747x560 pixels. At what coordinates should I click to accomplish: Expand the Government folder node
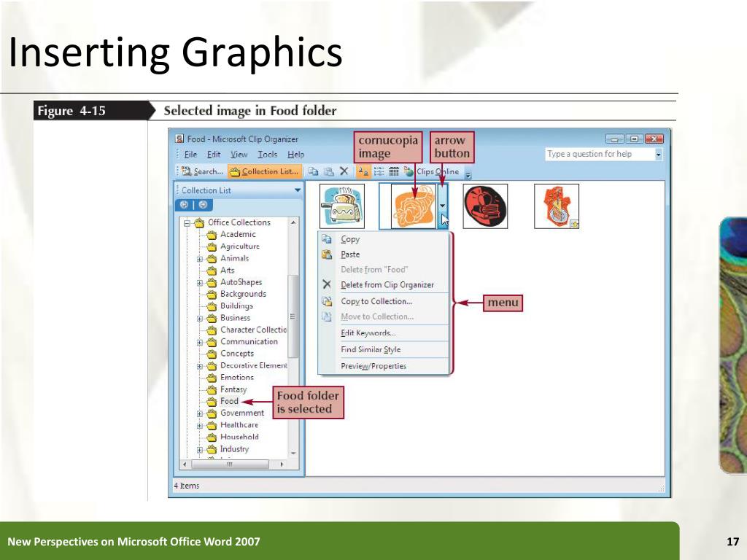[x=200, y=414]
